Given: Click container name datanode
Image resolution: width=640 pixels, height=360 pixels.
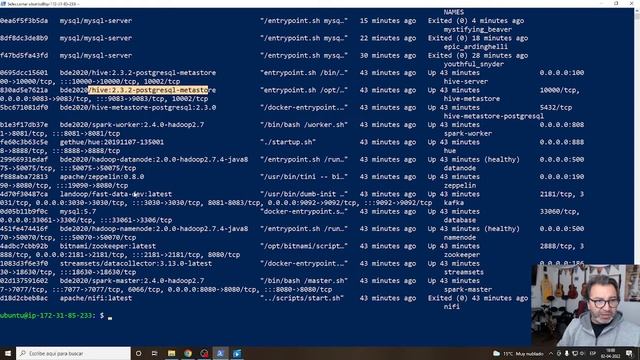Looking at the screenshot, I should click(460, 168).
